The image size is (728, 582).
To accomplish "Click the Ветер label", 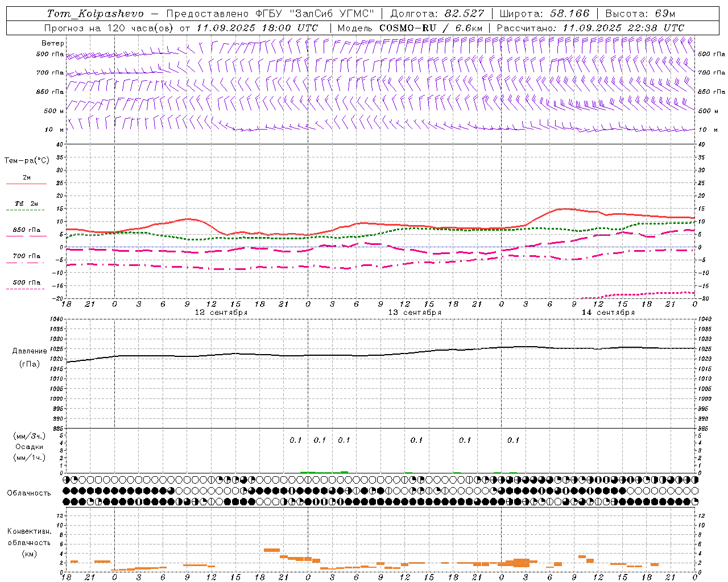I will pyautogui.click(x=53, y=43).
